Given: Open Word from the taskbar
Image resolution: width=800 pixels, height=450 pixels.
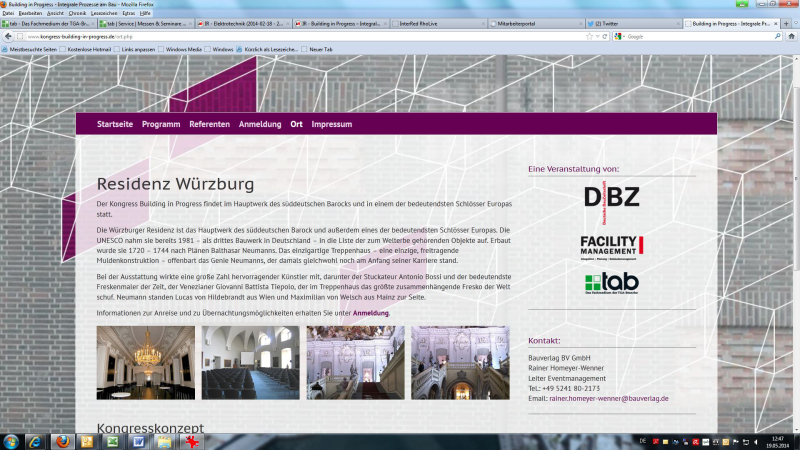Looking at the screenshot, I should [x=138, y=442].
